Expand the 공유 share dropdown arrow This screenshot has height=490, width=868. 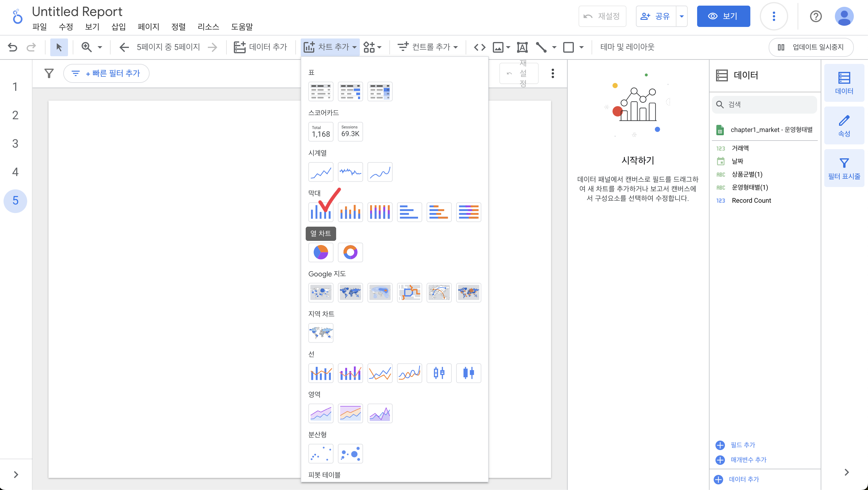click(x=681, y=16)
